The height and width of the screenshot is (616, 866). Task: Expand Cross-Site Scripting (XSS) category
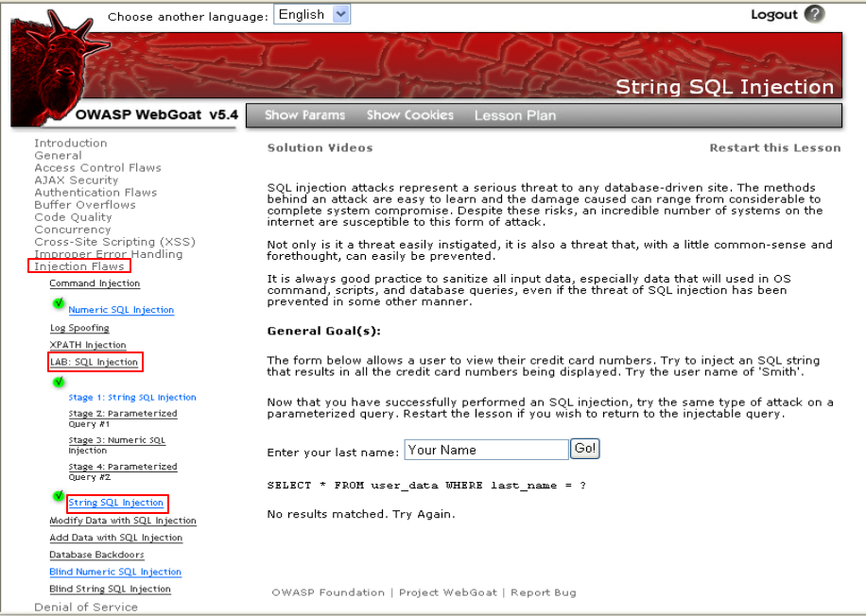coord(115,242)
